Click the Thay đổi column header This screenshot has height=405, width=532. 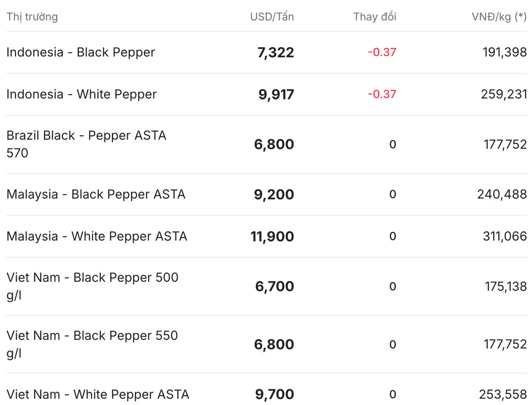coord(375,16)
